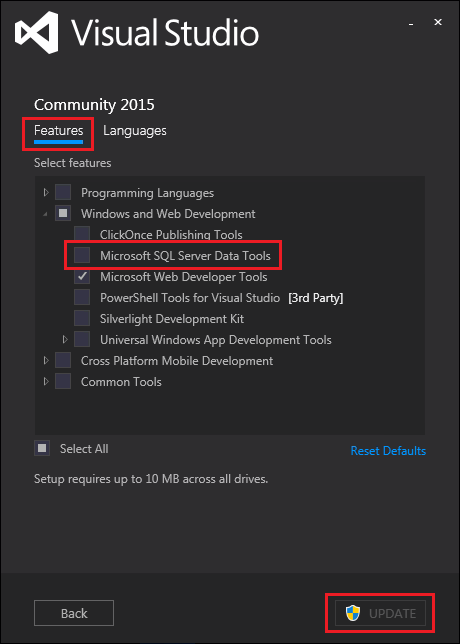Collapse the Windows and Web Development node
The image size is (460, 644).
(46, 214)
